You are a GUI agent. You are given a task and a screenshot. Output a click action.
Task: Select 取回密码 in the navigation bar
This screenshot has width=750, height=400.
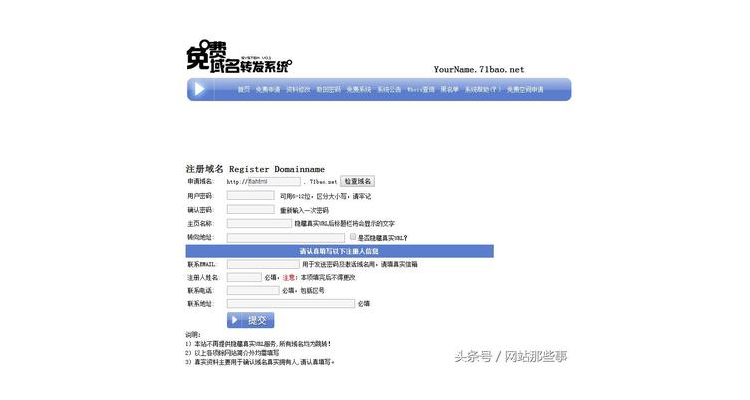329,89
